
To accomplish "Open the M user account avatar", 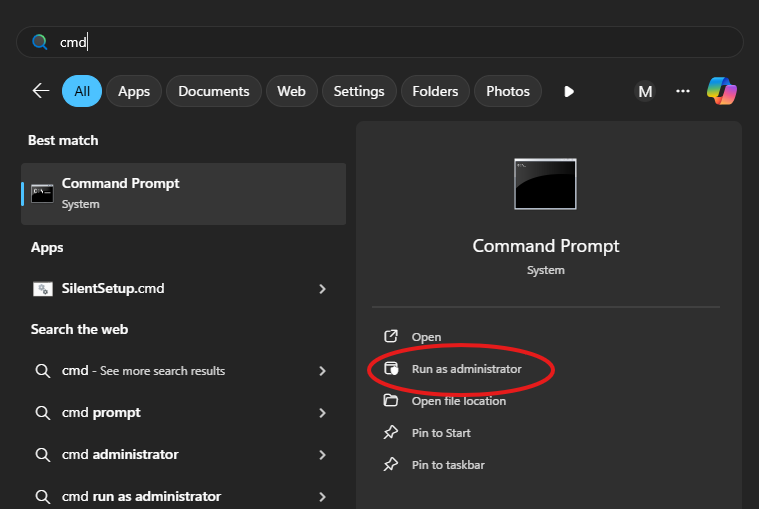I will tap(645, 91).
